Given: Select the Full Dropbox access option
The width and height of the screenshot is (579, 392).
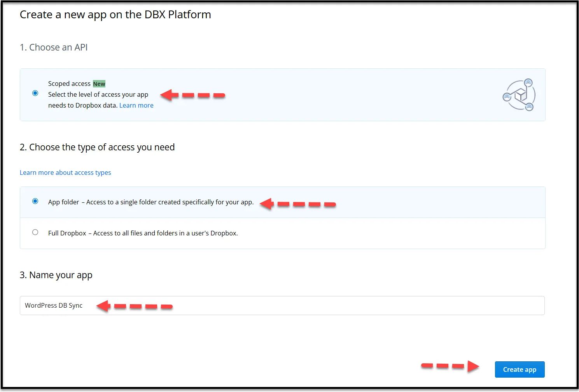Looking at the screenshot, I should pos(35,232).
